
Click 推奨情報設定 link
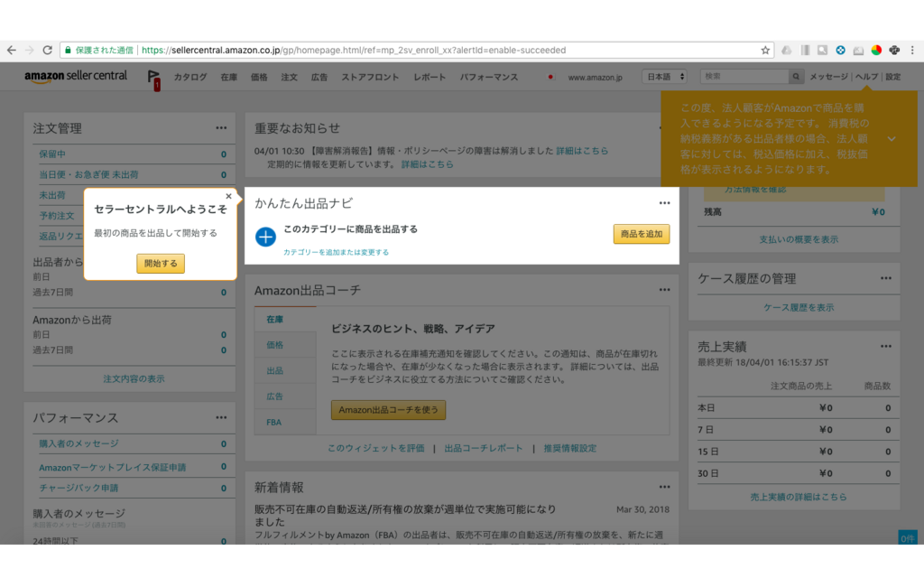click(570, 448)
